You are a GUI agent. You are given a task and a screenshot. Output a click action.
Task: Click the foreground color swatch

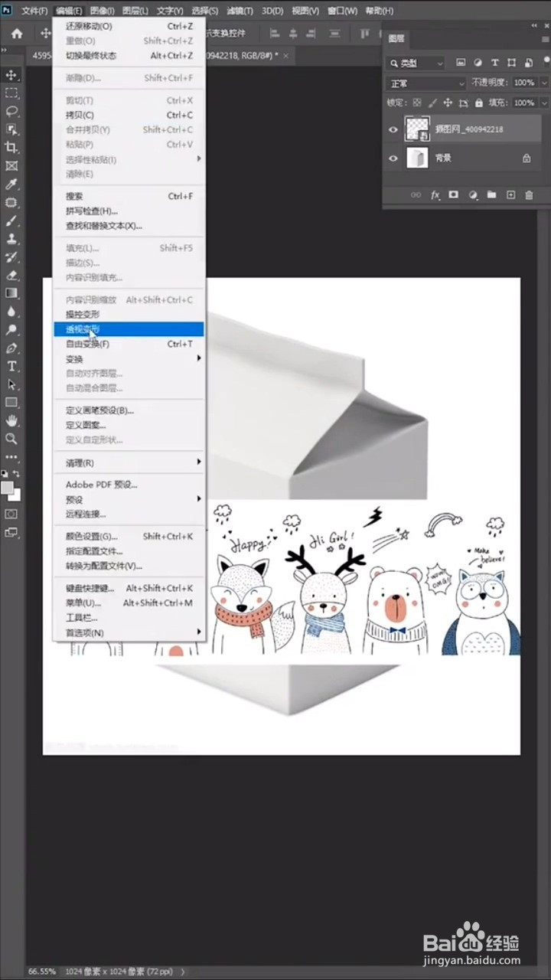(8, 488)
